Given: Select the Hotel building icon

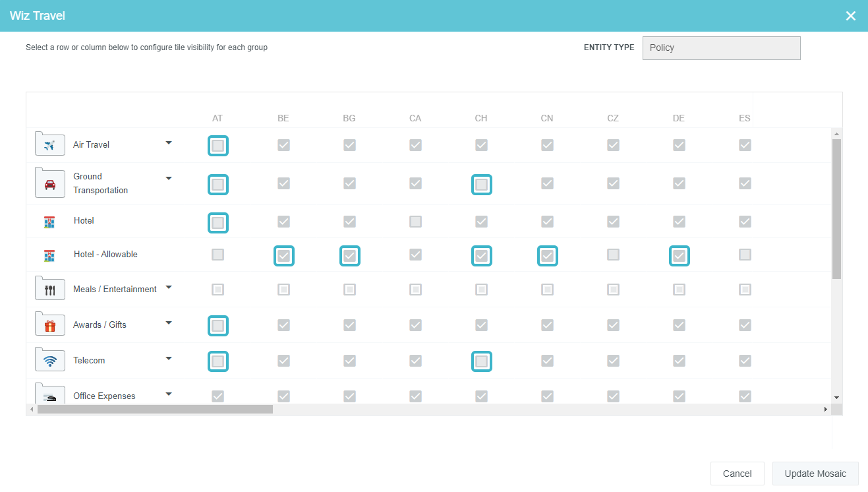Looking at the screenshot, I should [49, 222].
